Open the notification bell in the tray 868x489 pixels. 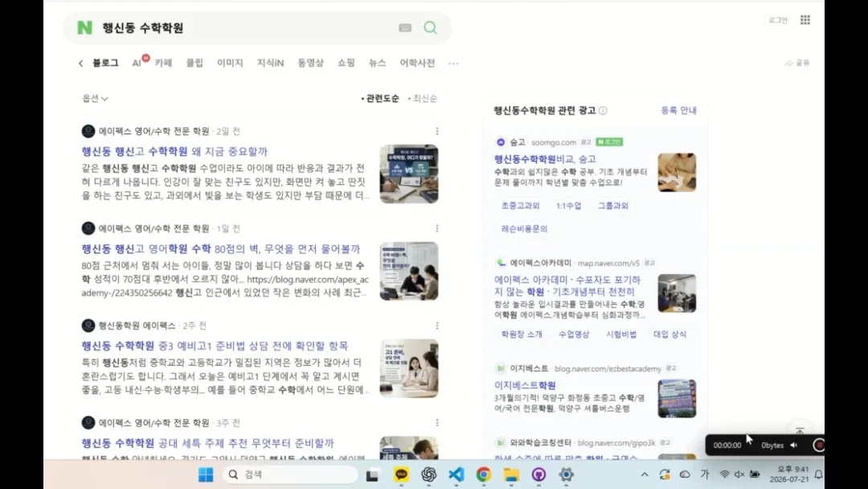click(818, 475)
